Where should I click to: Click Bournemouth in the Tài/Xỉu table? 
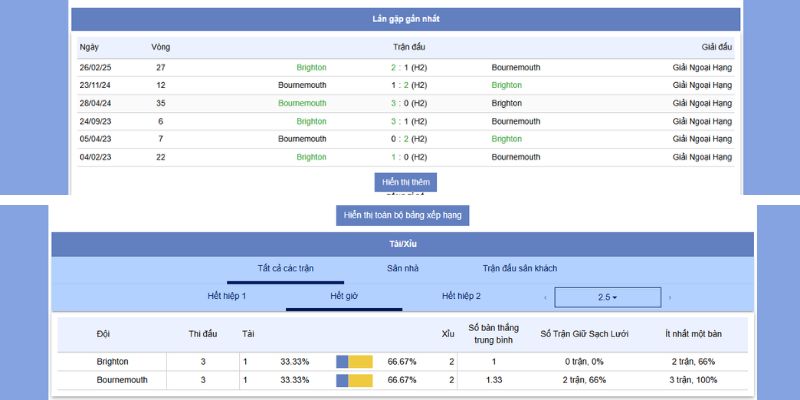pos(120,380)
